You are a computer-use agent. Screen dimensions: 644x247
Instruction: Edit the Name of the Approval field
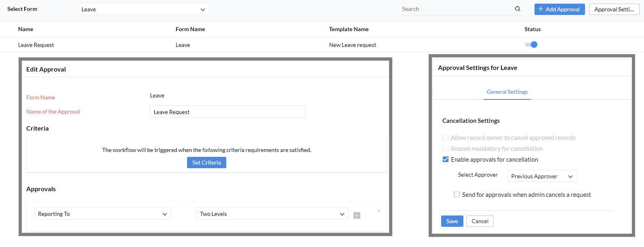(x=227, y=112)
